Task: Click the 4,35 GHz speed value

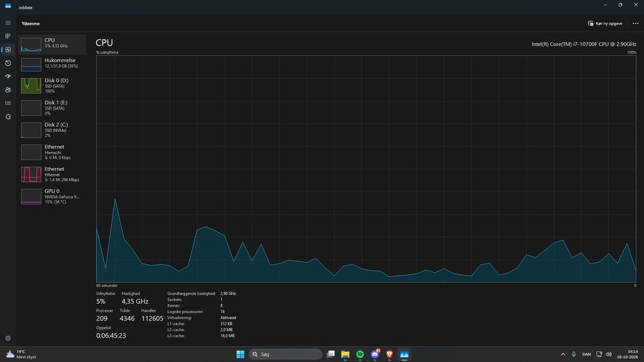Action: (x=135, y=301)
